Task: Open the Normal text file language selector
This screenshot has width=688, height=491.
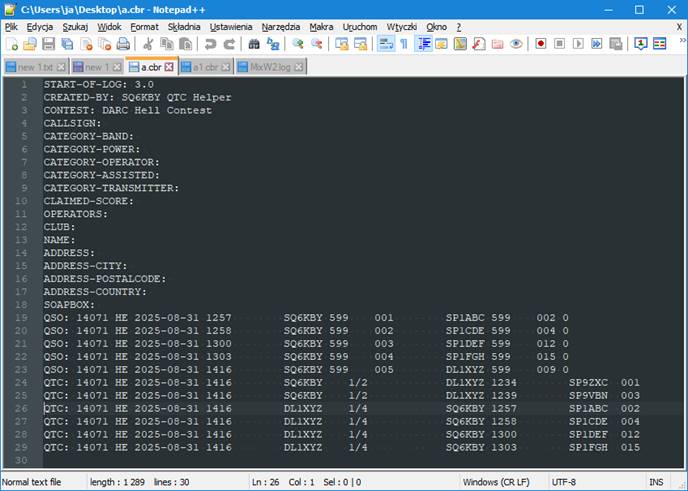Action: pyautogui.click(x=35, y=482)
